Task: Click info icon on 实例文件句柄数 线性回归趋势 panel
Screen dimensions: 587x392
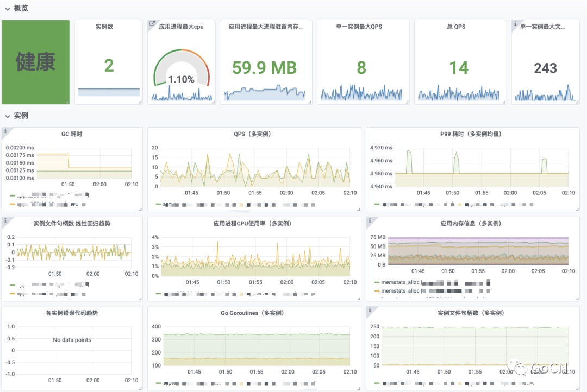Action: 5,220
